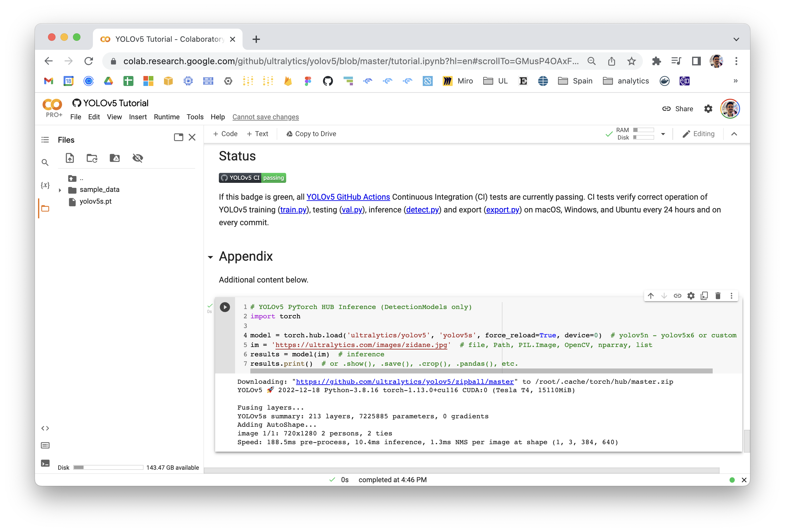Open a terminal from the left sidebar
Viewport: 785px width, 532px height.
click(45, 463)
